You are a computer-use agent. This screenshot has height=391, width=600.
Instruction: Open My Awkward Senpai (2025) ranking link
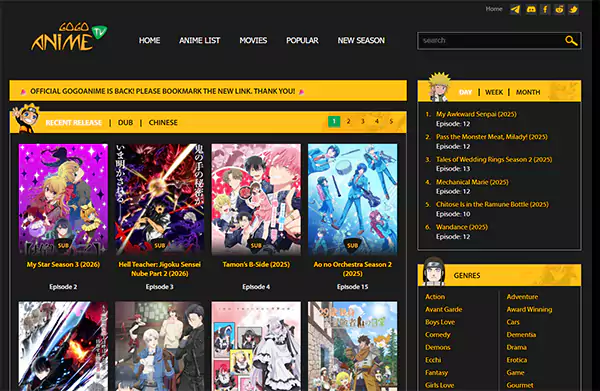(x=476, y=114)
